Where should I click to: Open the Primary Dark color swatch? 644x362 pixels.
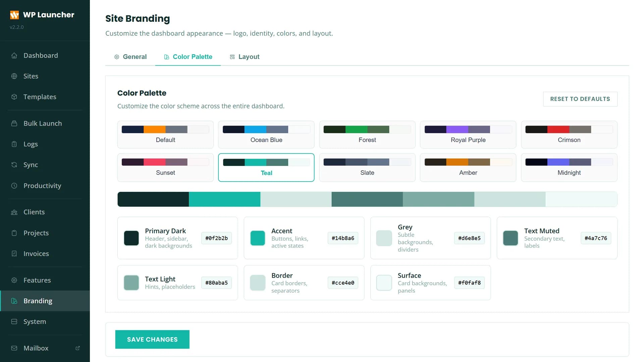(131, 238)
